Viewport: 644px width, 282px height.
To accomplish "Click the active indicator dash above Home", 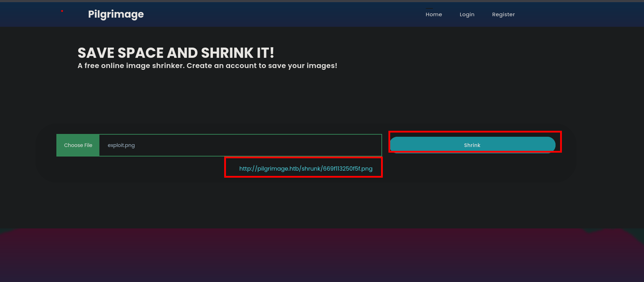I will click(x=429, y=8).
